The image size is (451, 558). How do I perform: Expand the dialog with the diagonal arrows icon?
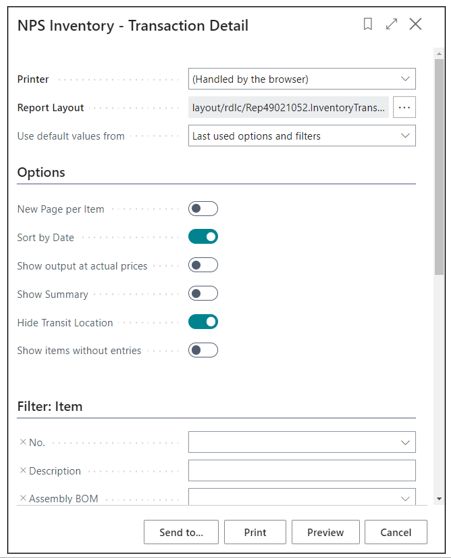pos(392,24)
